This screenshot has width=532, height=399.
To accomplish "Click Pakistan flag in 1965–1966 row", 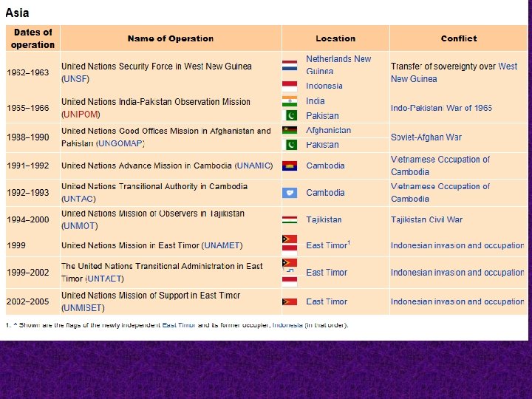I will pyautogui.click(x=290, y=116).
